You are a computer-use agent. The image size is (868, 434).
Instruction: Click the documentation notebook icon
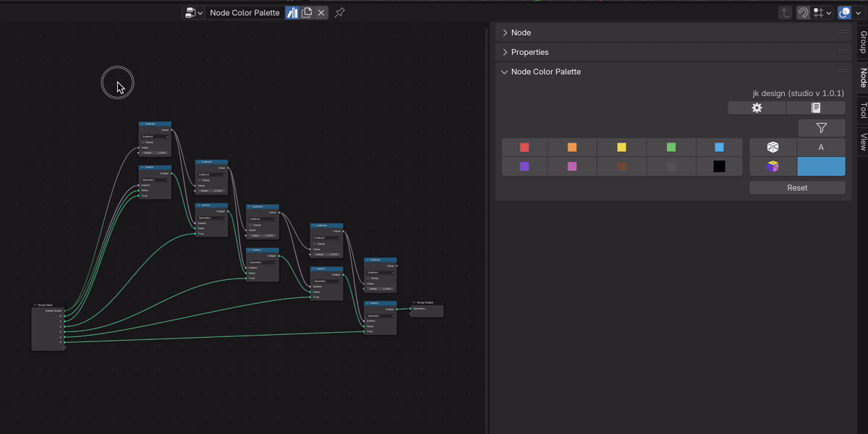coord(815,108)
